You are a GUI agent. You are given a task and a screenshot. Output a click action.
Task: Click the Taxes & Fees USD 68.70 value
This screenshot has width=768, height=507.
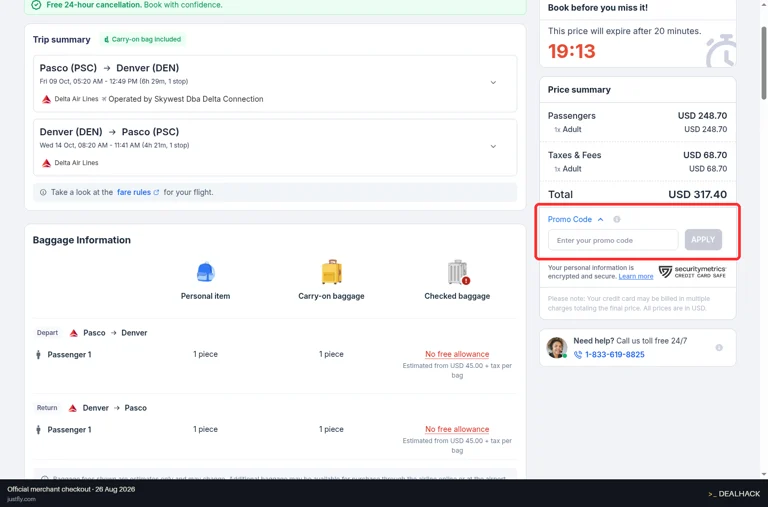(705, 155)
